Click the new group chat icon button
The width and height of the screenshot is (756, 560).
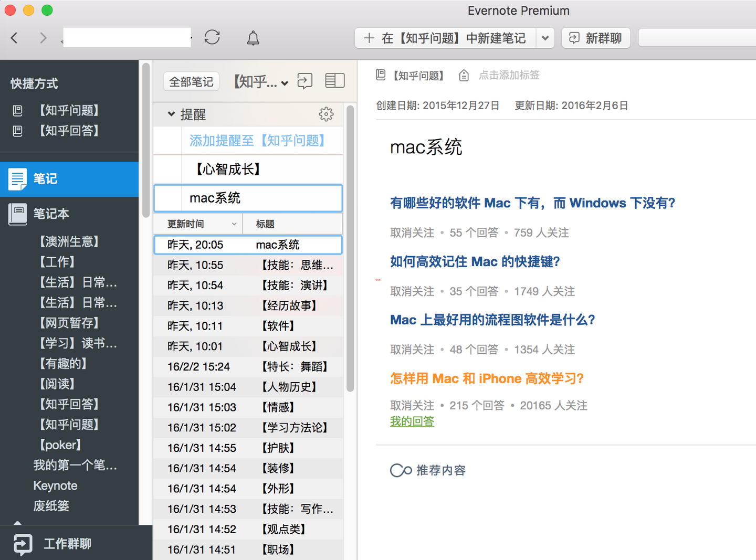click(596, 38)
